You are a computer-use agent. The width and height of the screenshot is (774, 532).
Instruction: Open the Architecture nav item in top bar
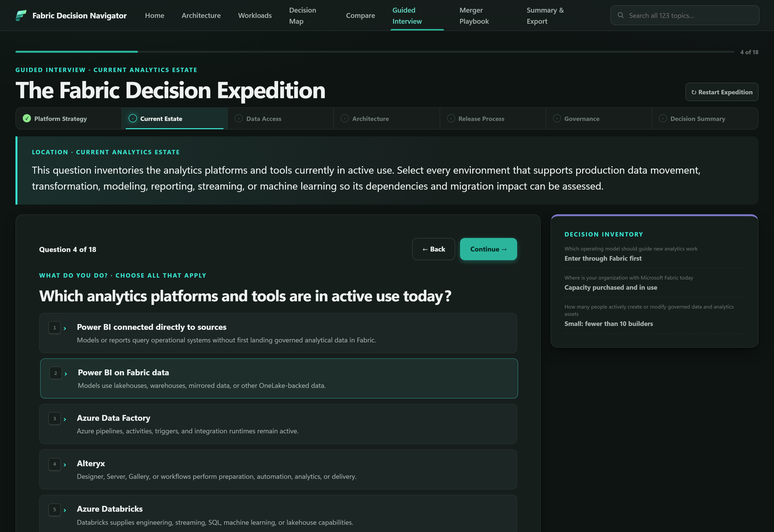(x=201, y=15)
